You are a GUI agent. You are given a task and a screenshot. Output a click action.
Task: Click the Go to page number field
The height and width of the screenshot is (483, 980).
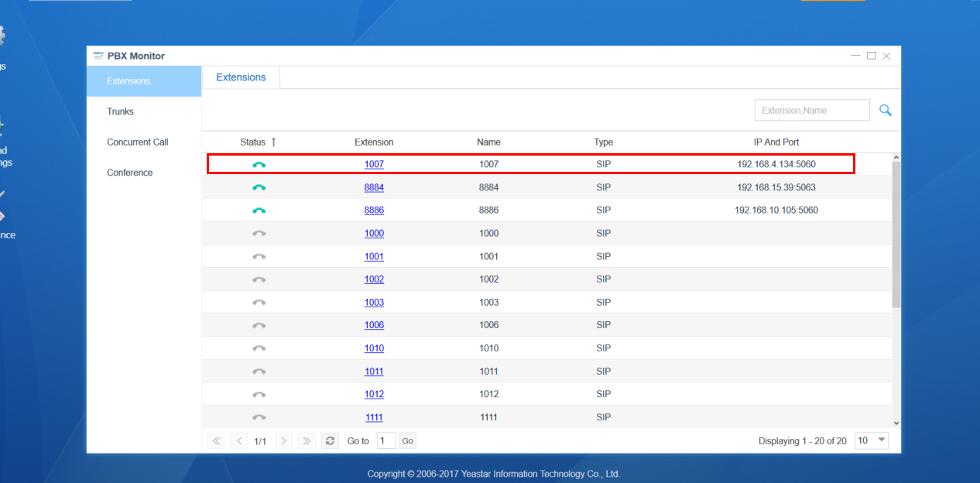point(386,440)
